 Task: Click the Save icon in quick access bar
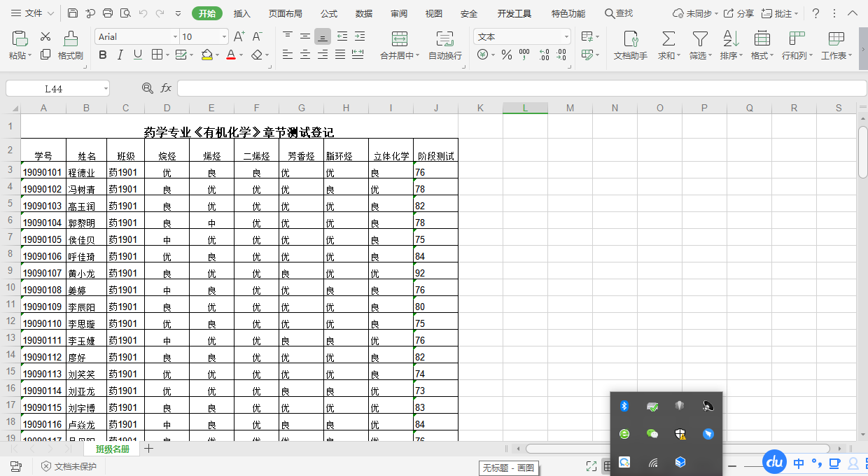73,13
